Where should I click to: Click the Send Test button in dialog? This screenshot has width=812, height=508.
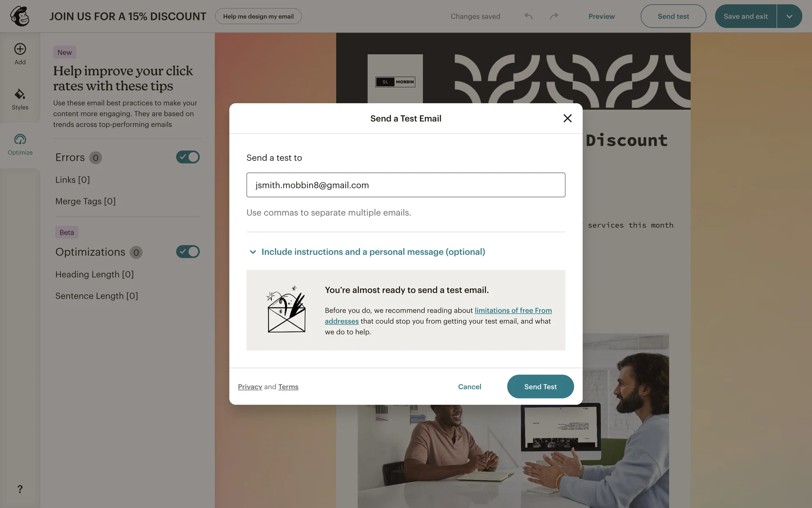point(540,387)
